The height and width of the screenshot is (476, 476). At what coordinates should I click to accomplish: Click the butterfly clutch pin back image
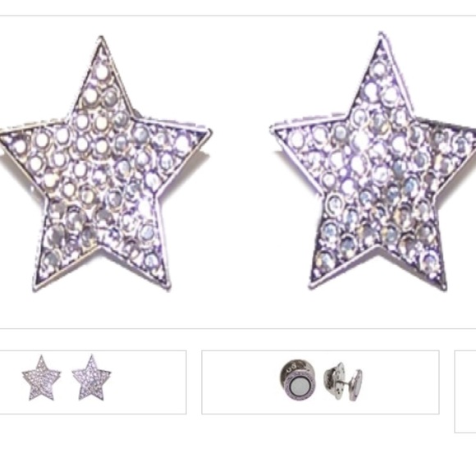pyautogui.click(x=343, y=382)
